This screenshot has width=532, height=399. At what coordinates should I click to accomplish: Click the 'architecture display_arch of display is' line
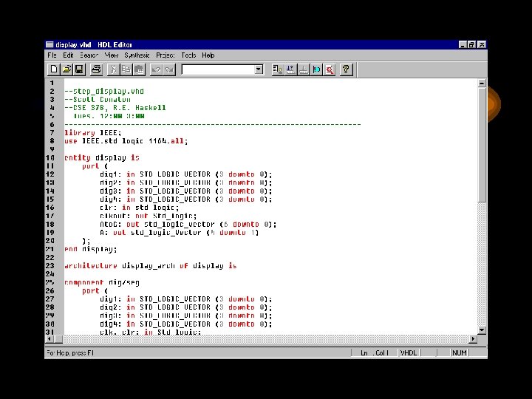(150, 266)
